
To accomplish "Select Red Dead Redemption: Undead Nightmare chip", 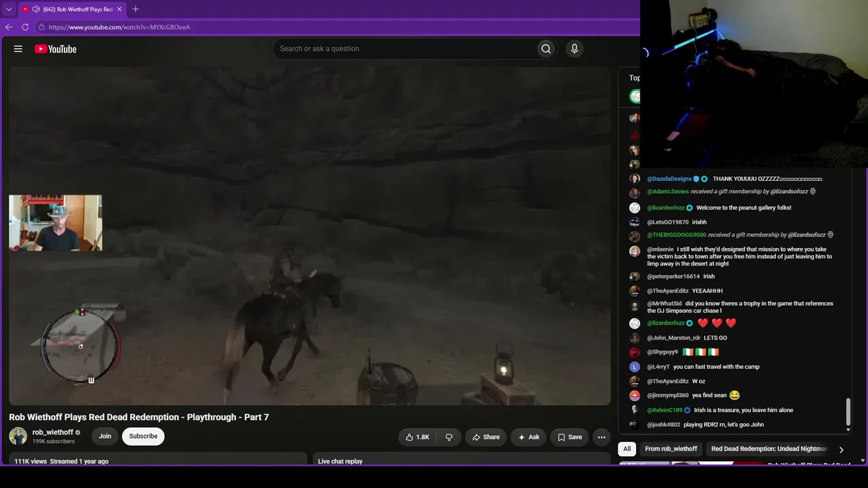I will pos(769,449).
